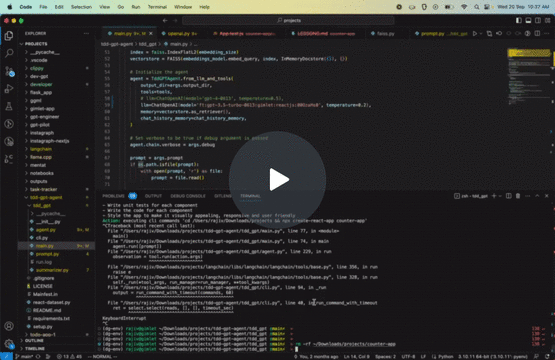Image resolution: width=555 pixels, height=360 pixels.
Task: Open requirements.txt in the explorer
Action: click(56, 319)
